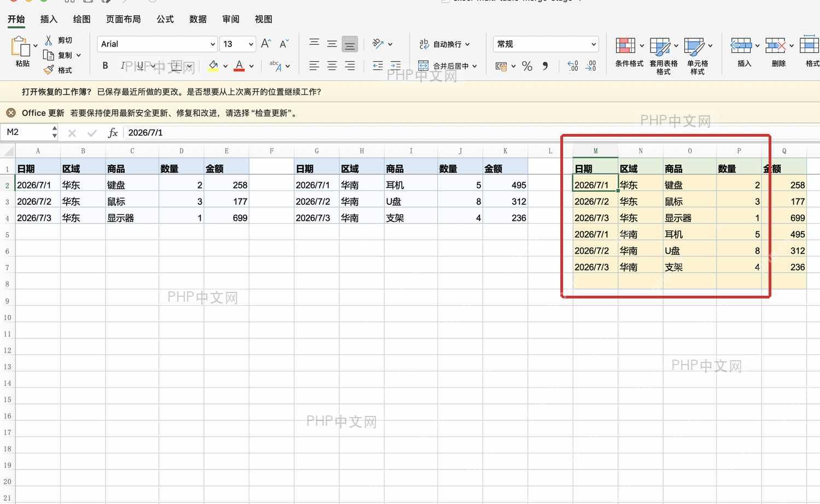Click the Format as Table icon
Screen dimensions: 820x504
click(x=660, y=46)
